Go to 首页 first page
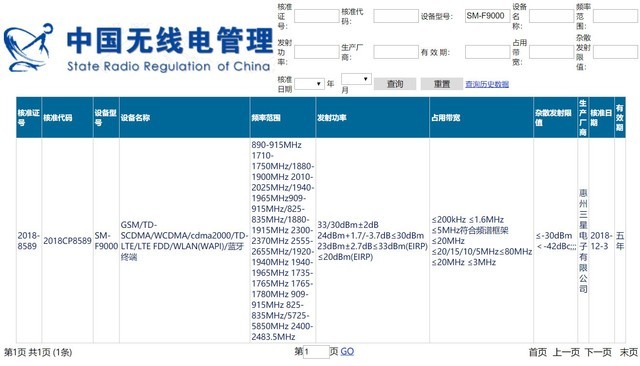Image resolution: width=640 pixels, height=366 pixels. click(538, 352)
